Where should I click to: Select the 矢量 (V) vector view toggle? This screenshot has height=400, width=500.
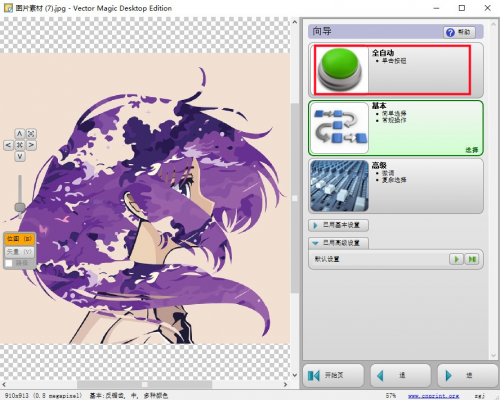[19, 252]
